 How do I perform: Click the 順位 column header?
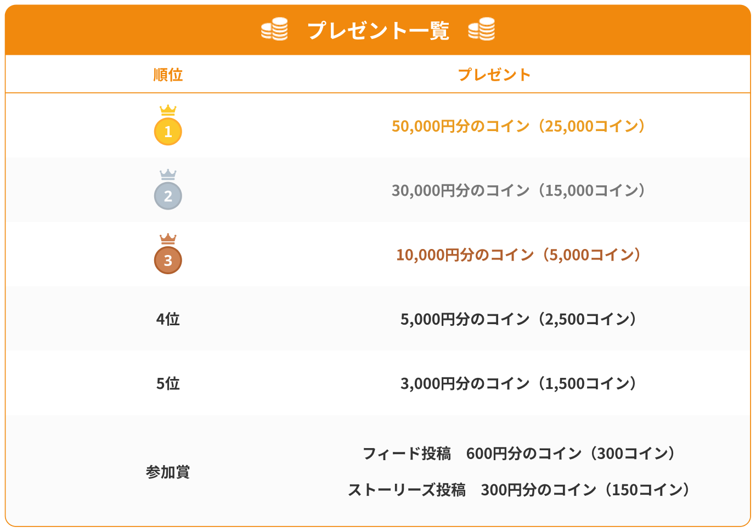tap(168, 75)
